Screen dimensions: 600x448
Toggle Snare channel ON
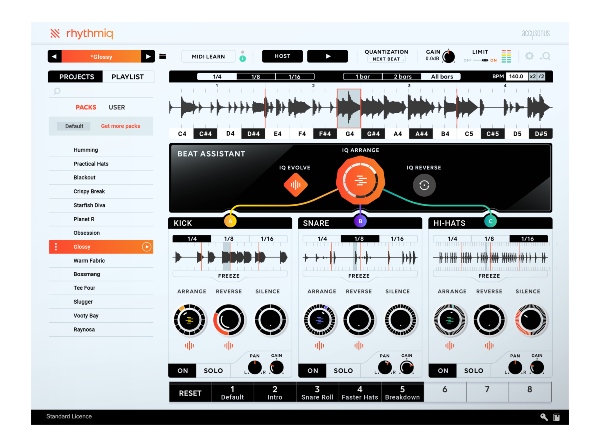313,370
